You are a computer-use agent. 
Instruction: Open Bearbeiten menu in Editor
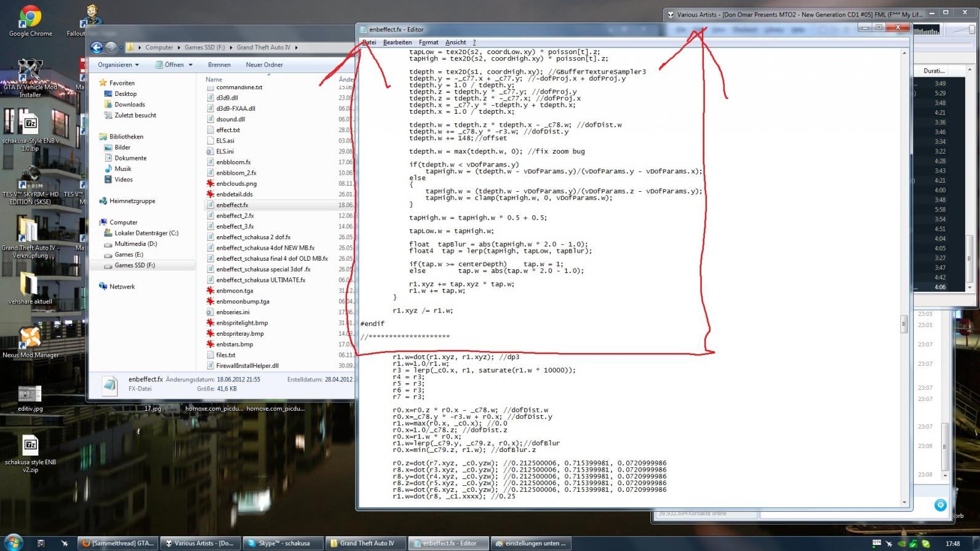397,42
